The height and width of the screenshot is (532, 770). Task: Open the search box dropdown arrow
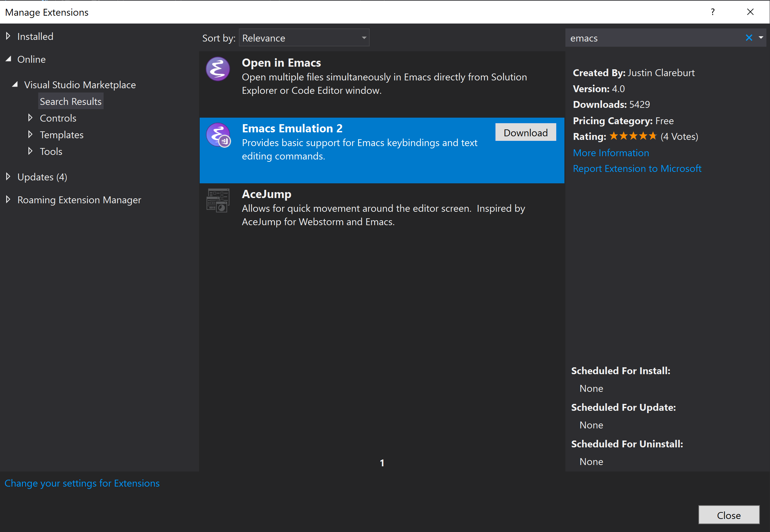click(x=761, y=38)
